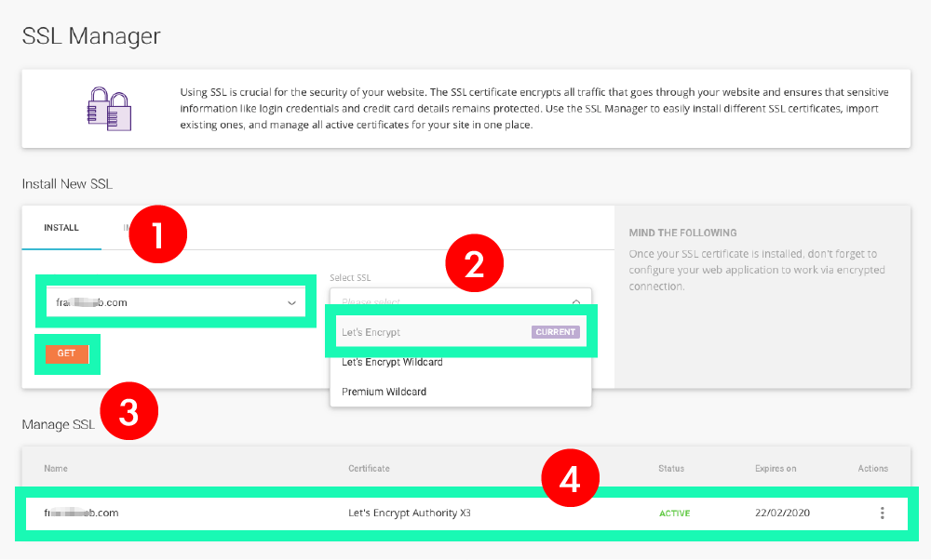Open the domain selection dropdown

pos(176,301)
